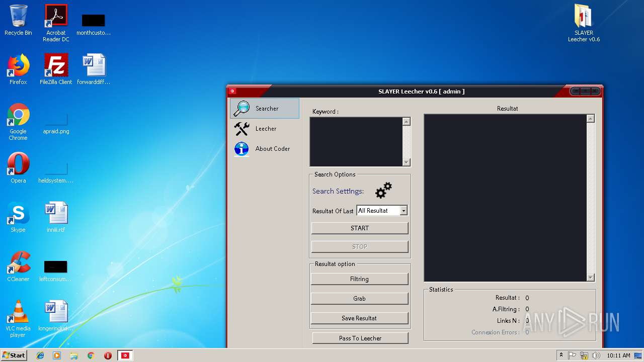This screenshot has width=644, height=362.
Task: Open the Leecher tools icon
Action: tap(242, 129)
